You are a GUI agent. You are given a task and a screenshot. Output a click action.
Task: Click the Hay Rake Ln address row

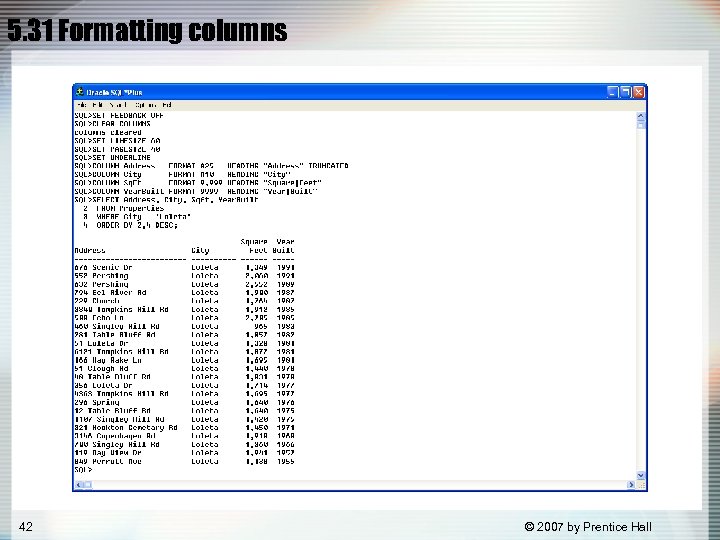pyautogui.click(x=184, y=360)
